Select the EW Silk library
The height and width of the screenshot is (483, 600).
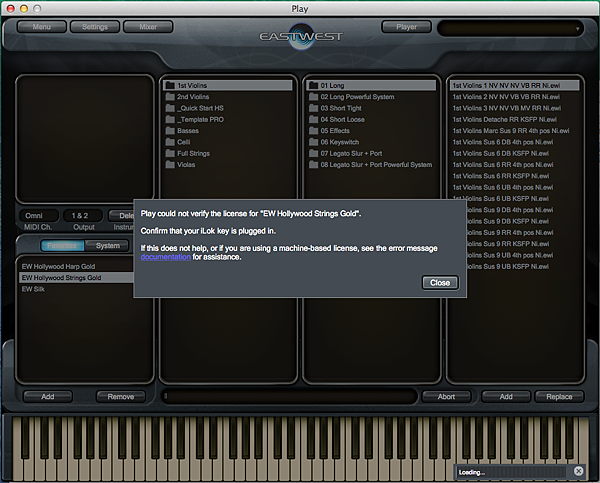[77, 289]
